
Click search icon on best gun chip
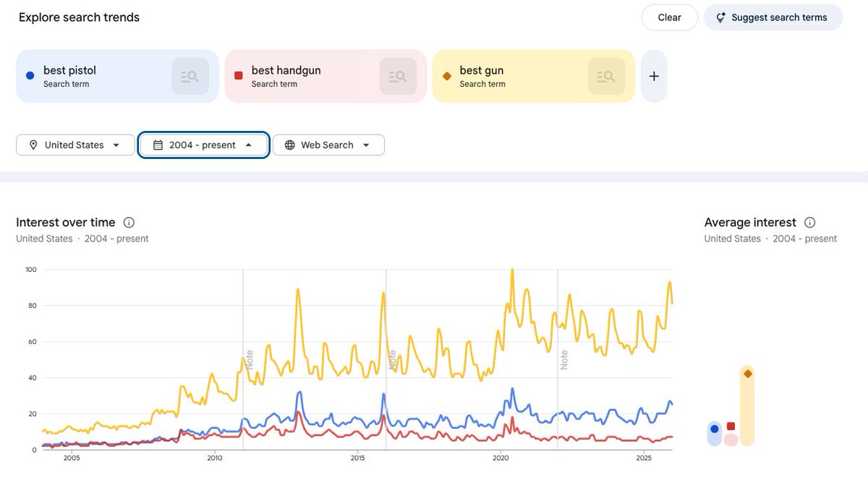[606, 76]
